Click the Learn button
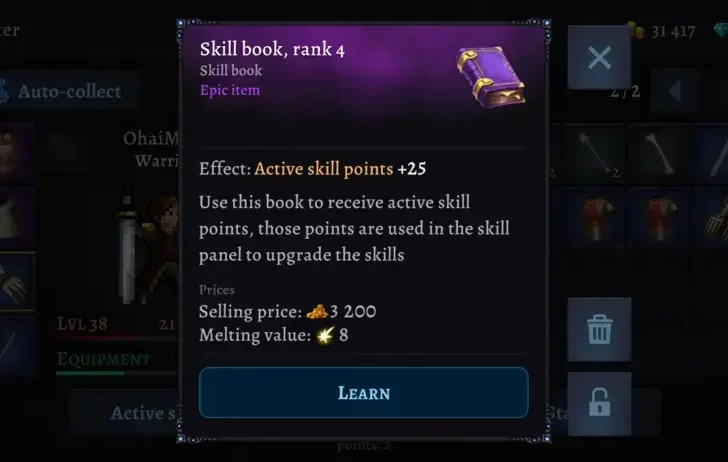The image size is (728, 462). pyautogui.click(x=364, y=393)
